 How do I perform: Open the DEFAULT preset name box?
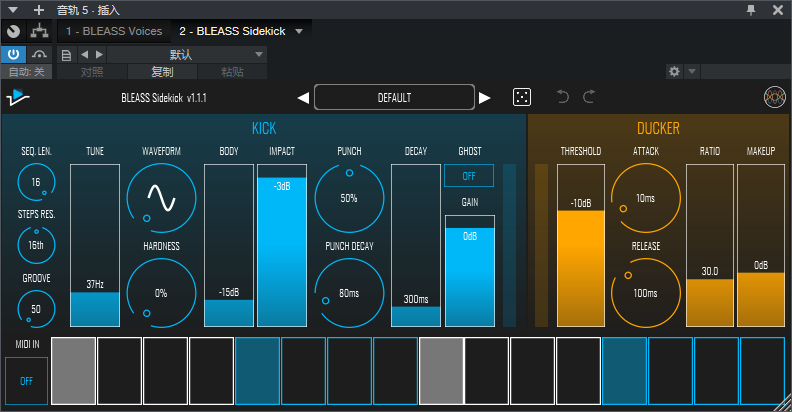tap(394, 97)
